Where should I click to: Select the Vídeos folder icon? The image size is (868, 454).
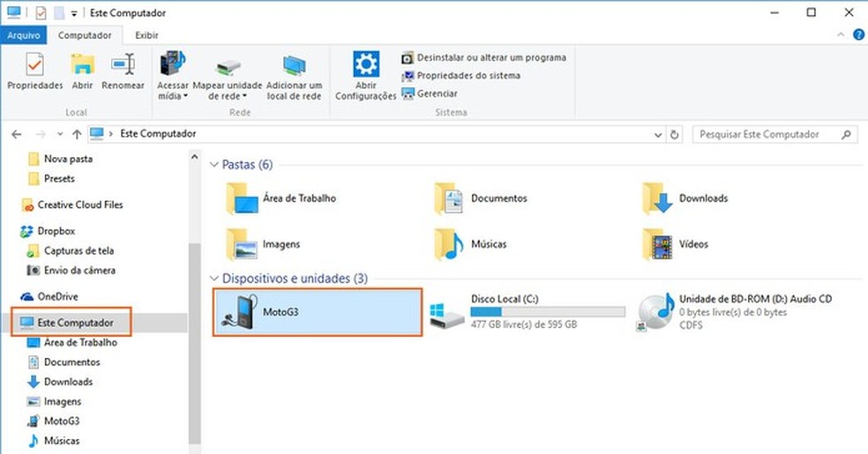657,244
